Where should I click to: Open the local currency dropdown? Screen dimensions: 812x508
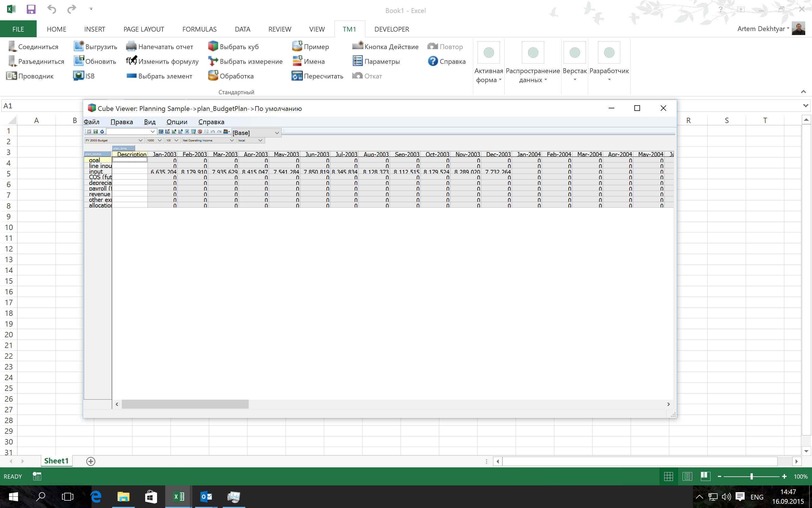(x=251, y=141)
